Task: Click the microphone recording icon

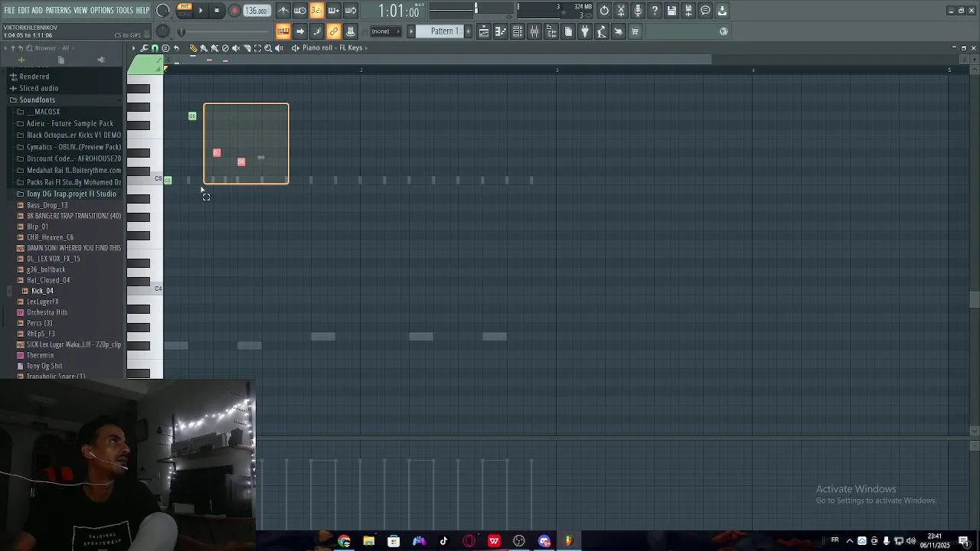Action: click(638, 11)
